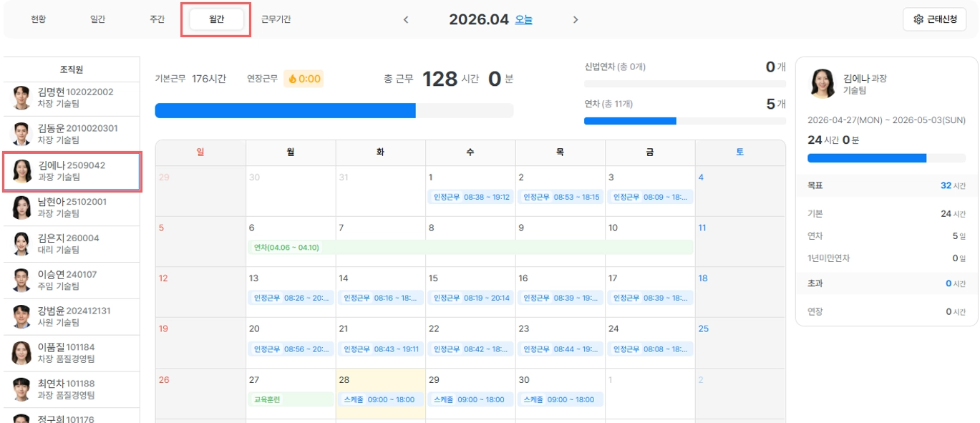Open April 2 인정근무 08:53 ~ 18:15 entry

[561, 197]
